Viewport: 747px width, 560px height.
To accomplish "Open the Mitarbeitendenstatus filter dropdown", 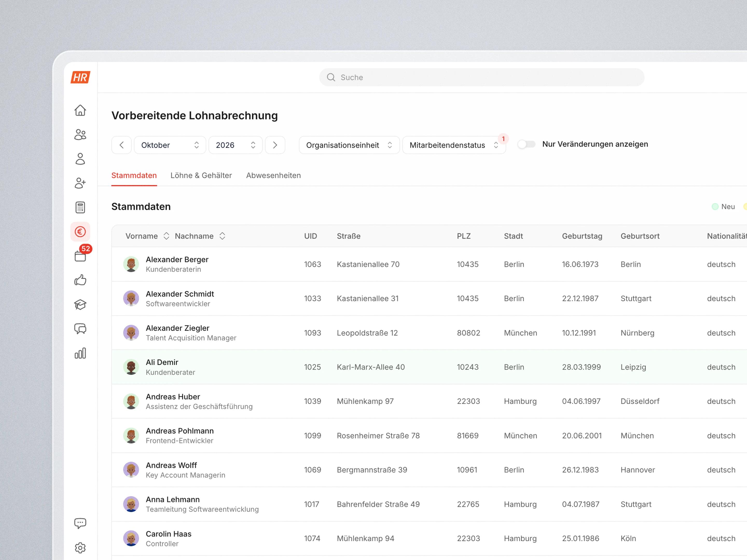I will tap(454, 145).
